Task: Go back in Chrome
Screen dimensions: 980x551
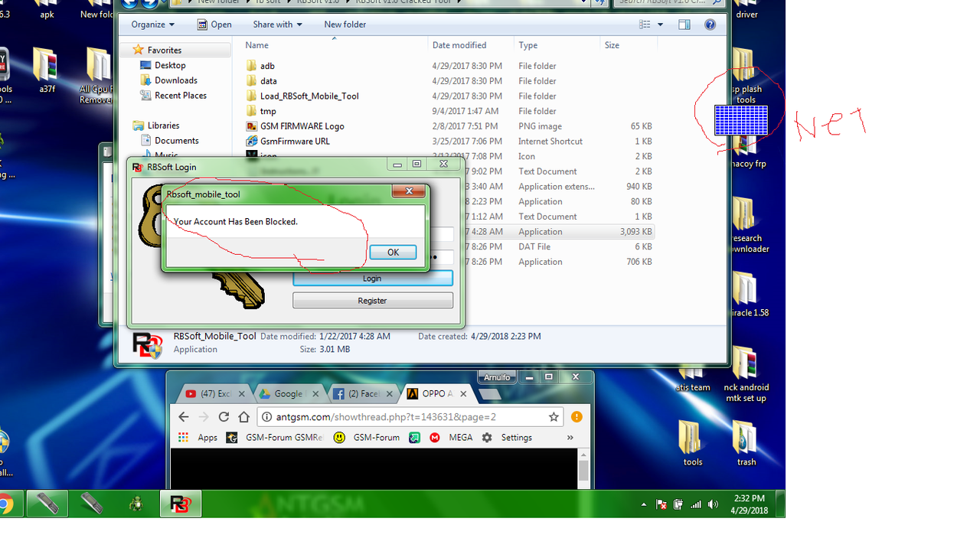Action: click(x=183, y=417)
